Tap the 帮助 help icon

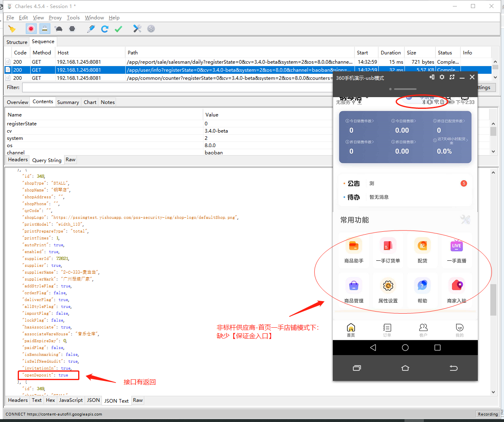422,286
